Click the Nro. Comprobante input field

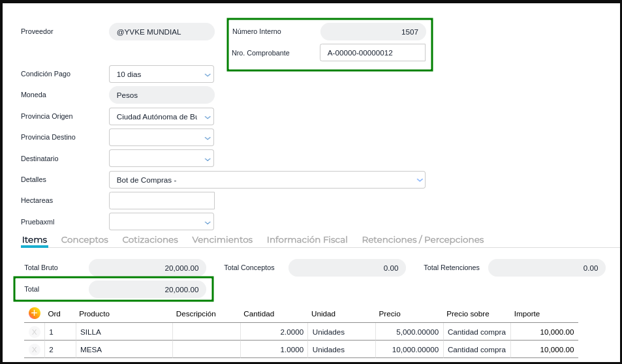coord(372,53)
